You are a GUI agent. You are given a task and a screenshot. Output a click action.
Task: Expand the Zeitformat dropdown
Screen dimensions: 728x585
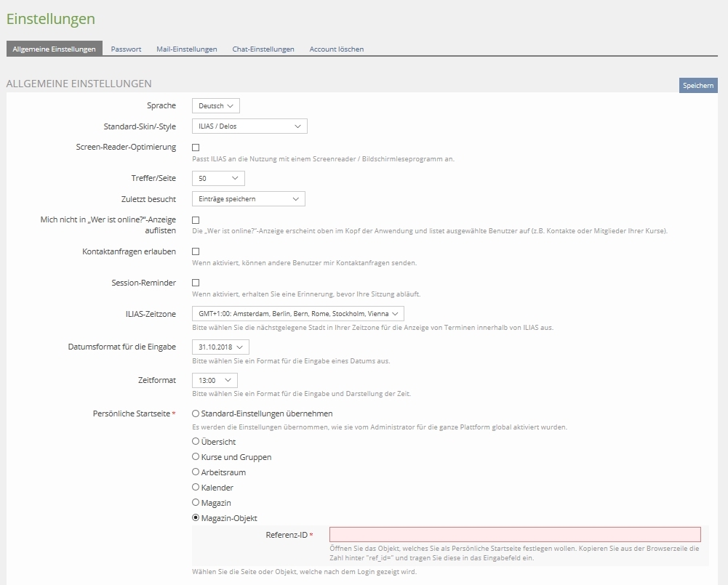[x=215, y=380]
